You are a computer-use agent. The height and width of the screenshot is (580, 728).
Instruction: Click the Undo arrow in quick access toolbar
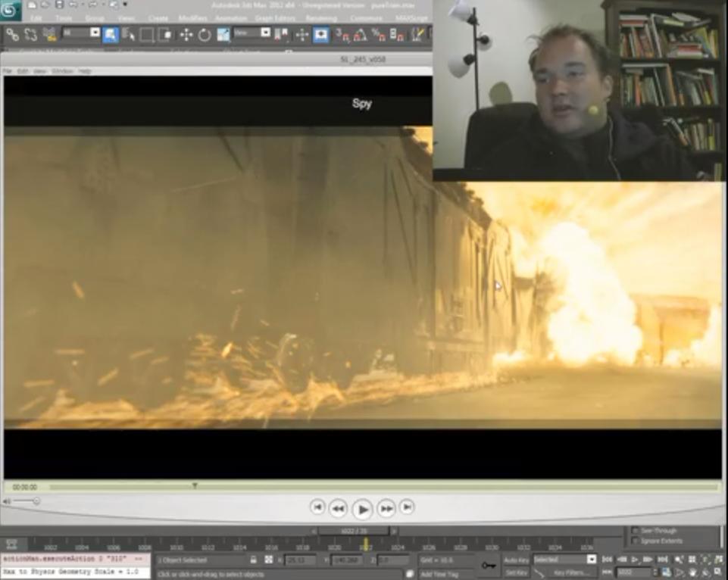tap(73, 5)
